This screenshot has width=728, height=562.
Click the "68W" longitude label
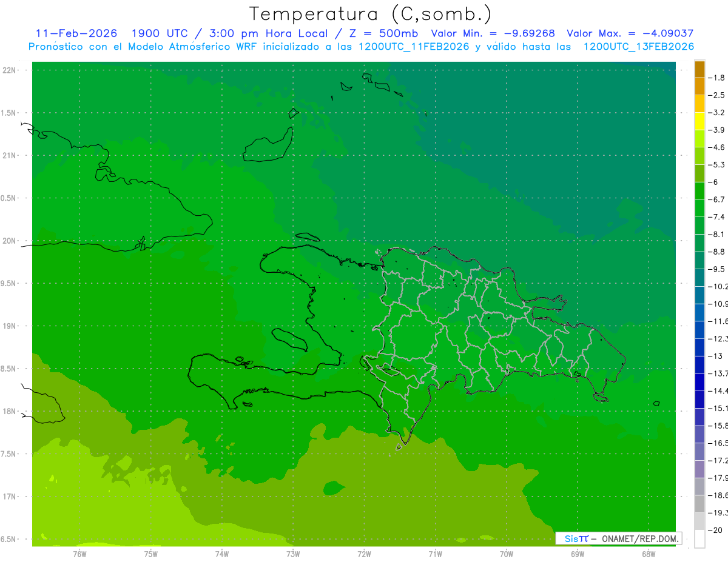tap(649, 554)
